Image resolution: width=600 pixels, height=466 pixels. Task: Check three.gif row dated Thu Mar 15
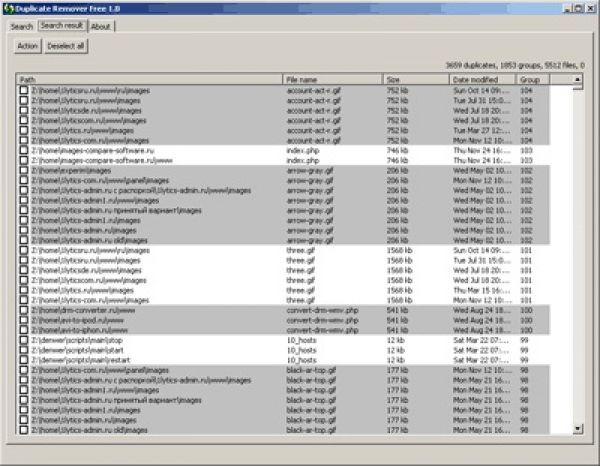(x=24, y=290)
